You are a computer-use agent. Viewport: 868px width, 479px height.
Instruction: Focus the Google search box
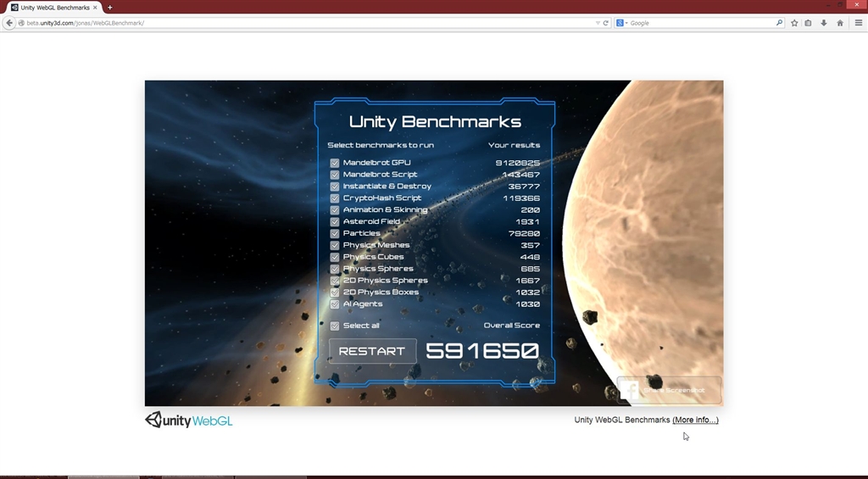coord(701,23)
